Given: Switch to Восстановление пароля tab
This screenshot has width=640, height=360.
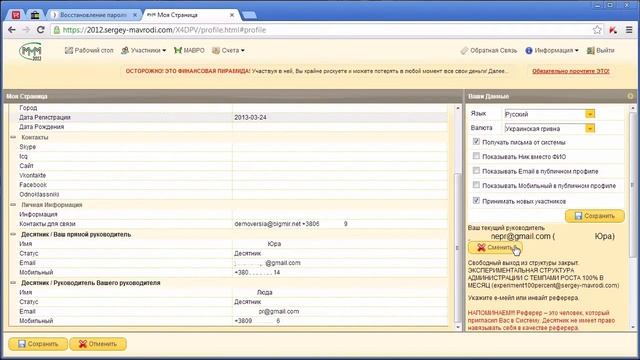Looking at the screenshot, I should click(93, 15).
